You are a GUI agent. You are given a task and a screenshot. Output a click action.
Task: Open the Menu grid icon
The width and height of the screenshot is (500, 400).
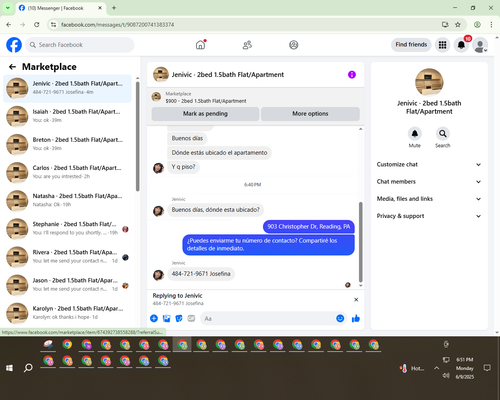tap(442, 45)
